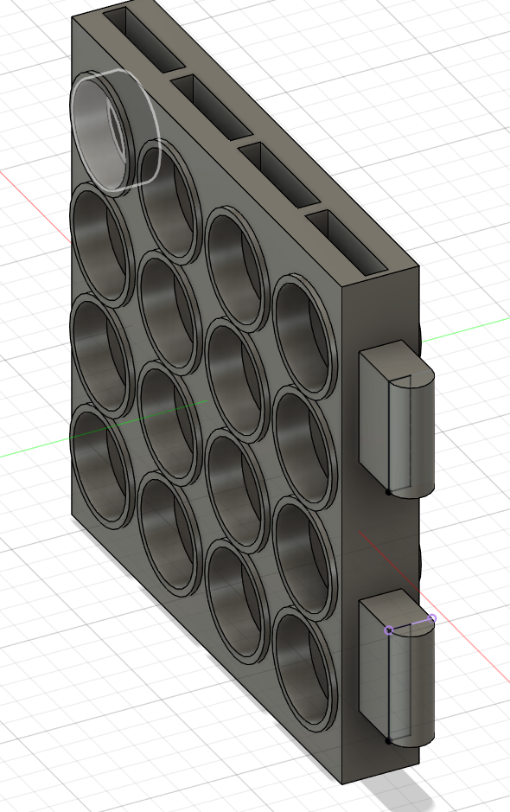Click the right purple sketch point on lower hinge

(x=432, y=618)
